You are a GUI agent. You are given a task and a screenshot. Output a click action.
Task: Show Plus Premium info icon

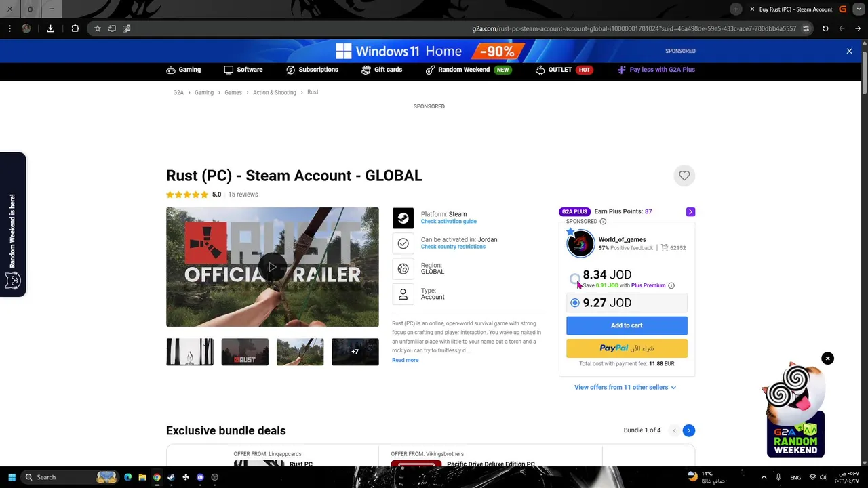(x=671, y=285)
